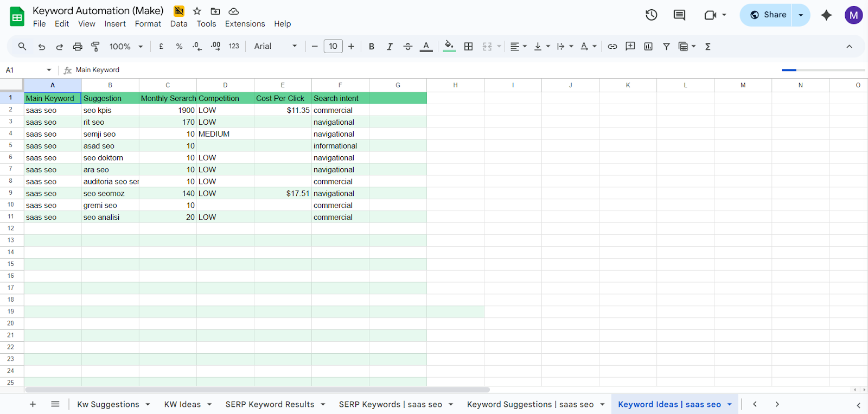Open horizontal align dropdown

(x=519, y=47)
